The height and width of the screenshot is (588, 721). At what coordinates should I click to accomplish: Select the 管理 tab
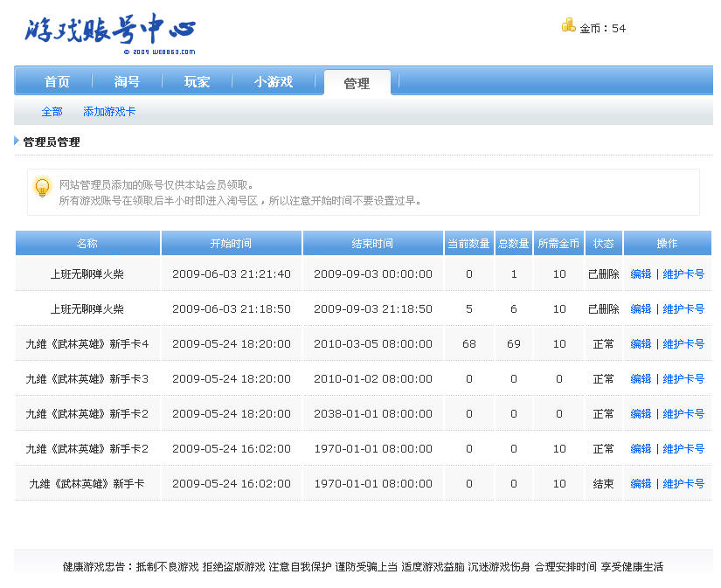coord(357,83)
